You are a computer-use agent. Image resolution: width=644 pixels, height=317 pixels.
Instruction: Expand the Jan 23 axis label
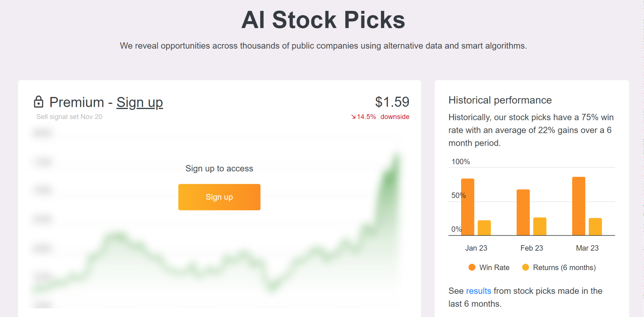(476, 248)
